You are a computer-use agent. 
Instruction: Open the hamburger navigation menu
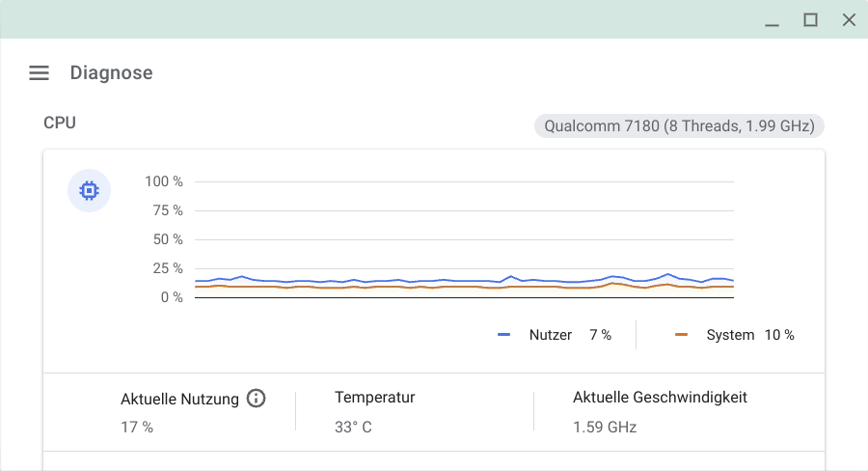tap(39, 72)
